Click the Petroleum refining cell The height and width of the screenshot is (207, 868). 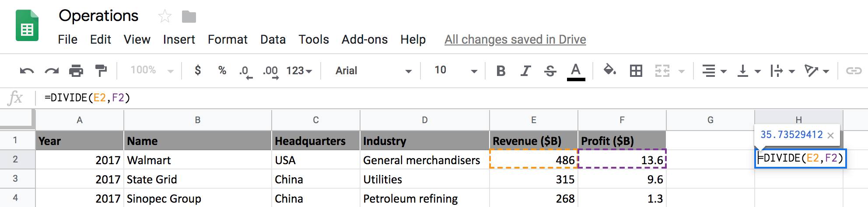coord(425,198)
